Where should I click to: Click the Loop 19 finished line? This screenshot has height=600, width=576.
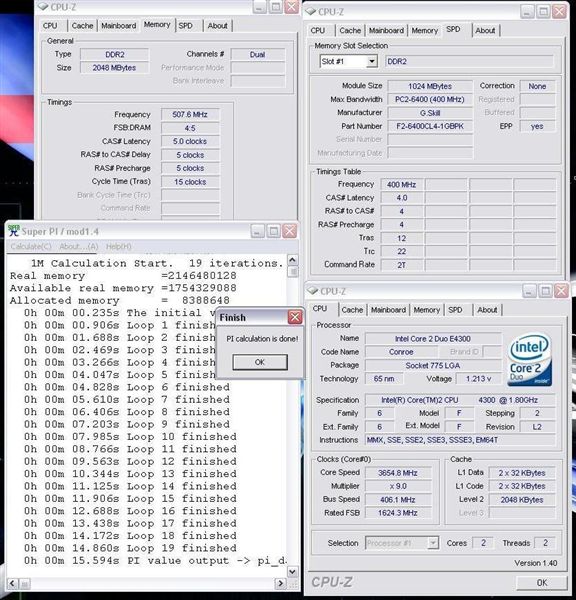(130, 548)
